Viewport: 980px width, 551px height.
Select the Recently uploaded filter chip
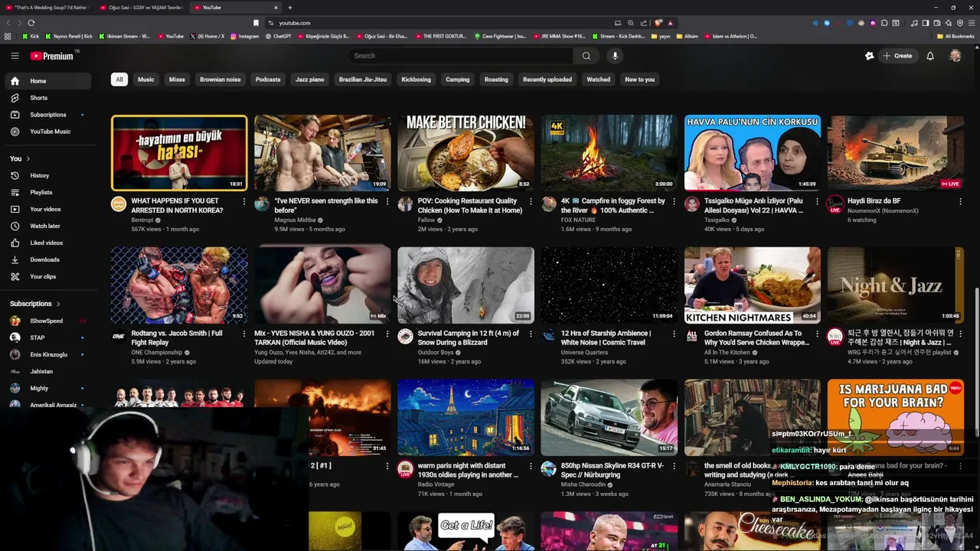coord(547,80)
